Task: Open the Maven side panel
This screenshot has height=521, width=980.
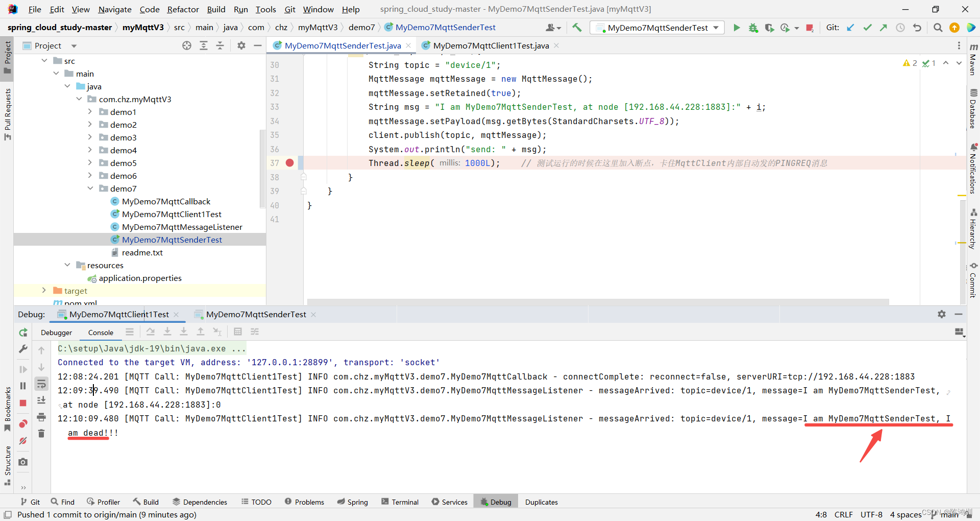Action: [973, 59]
